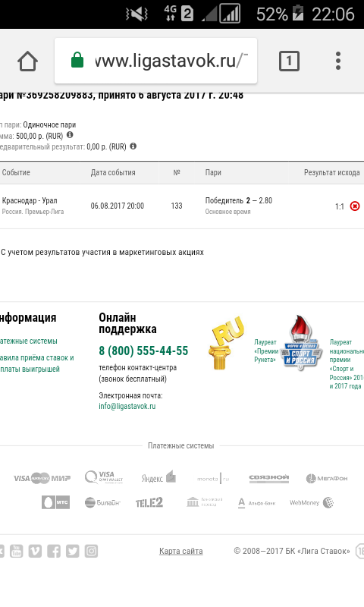The width and height of the screenshot is (364, 607).
Task: Click the TELE2 payment logo
Action: click(x=149, y=503)
